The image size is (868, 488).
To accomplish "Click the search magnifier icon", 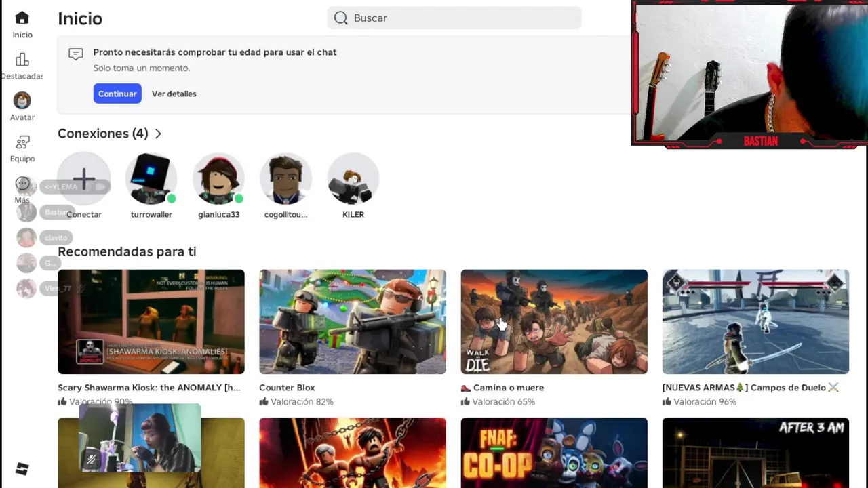I will tap(340, 18).
